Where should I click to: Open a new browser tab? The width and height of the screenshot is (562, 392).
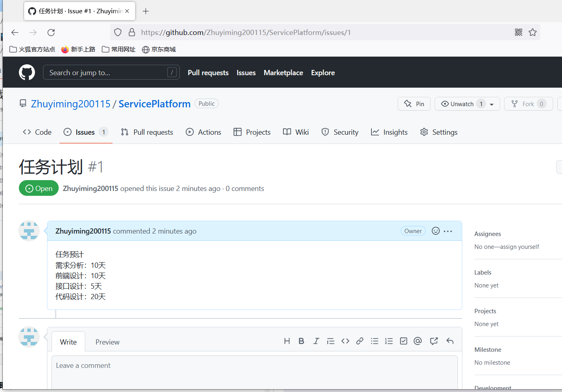(x=146, y=11)
